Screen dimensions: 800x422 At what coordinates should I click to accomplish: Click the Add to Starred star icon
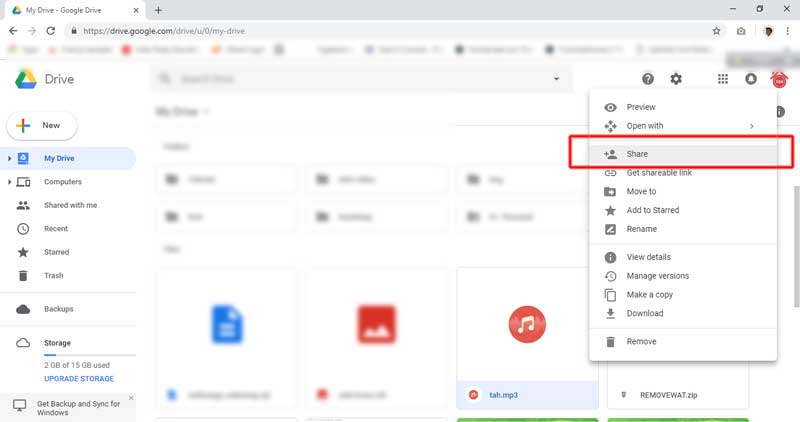point(610,210)
